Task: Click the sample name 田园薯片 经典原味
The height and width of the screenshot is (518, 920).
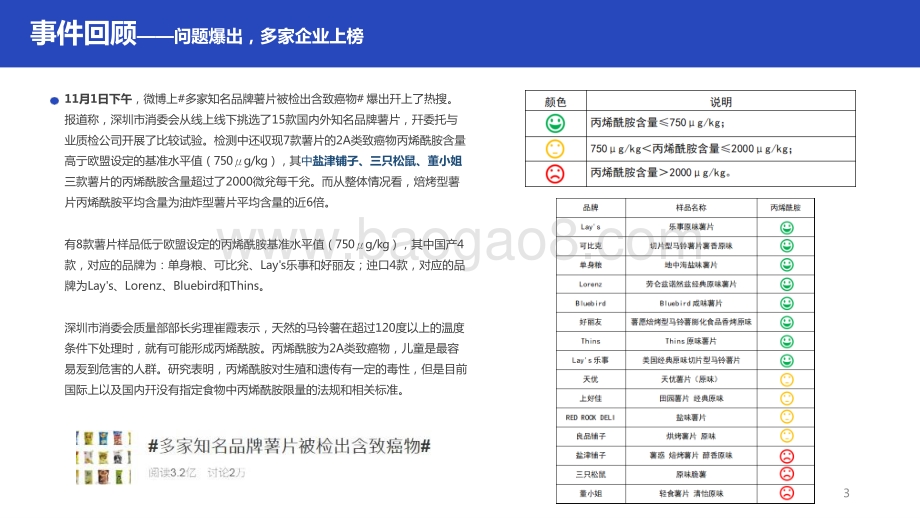Action: (x=691, y=398)
